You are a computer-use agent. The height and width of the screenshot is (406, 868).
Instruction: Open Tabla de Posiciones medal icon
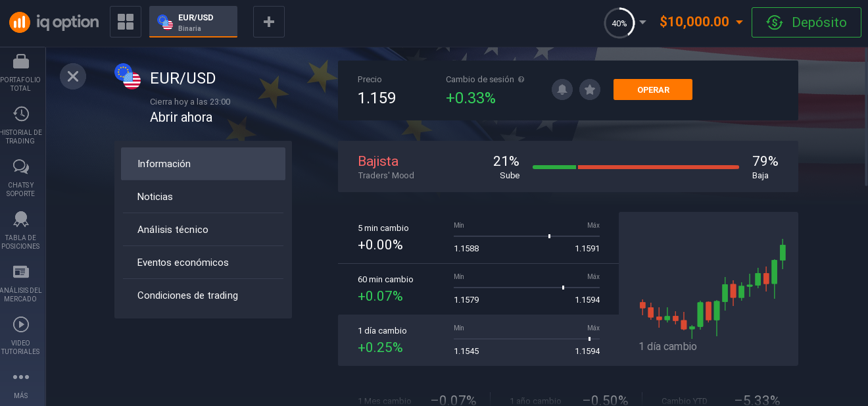click(x=20, y=219)
